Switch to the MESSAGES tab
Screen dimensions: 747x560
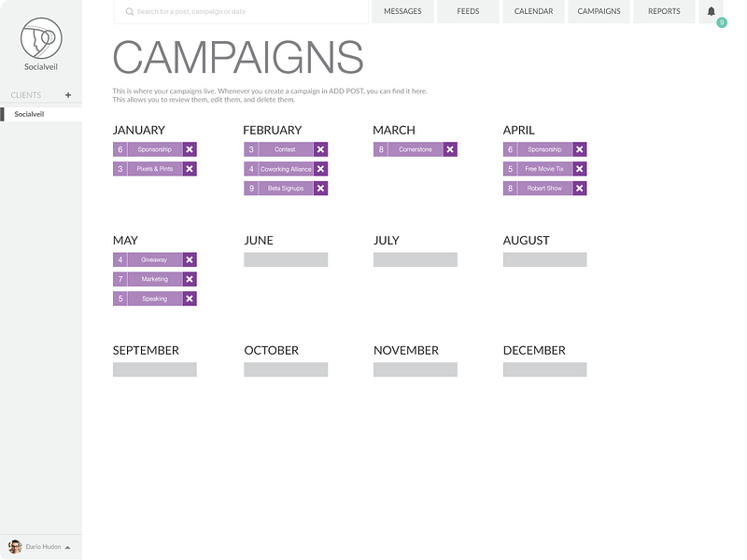402,11
